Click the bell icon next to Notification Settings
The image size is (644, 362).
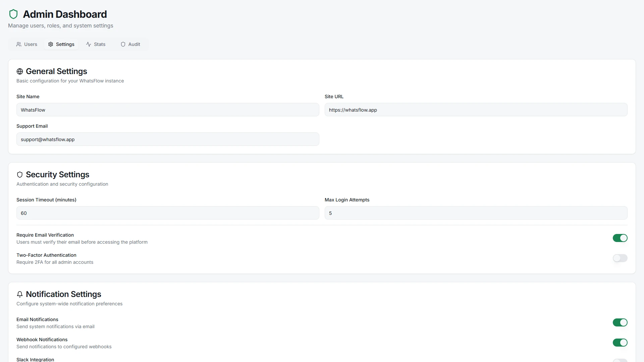(x=20, y=294)
